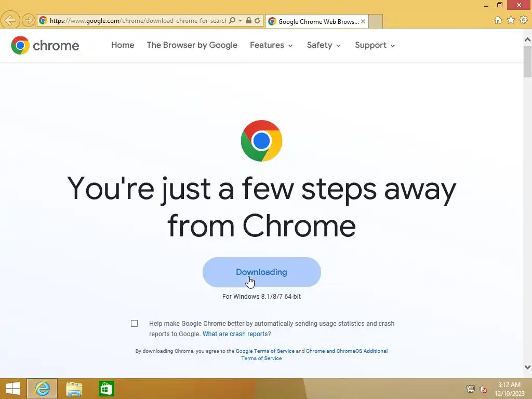Open IE Tools gear icon
The height and width of the screenshot is (399, 532).
click(x=524, y=20)
